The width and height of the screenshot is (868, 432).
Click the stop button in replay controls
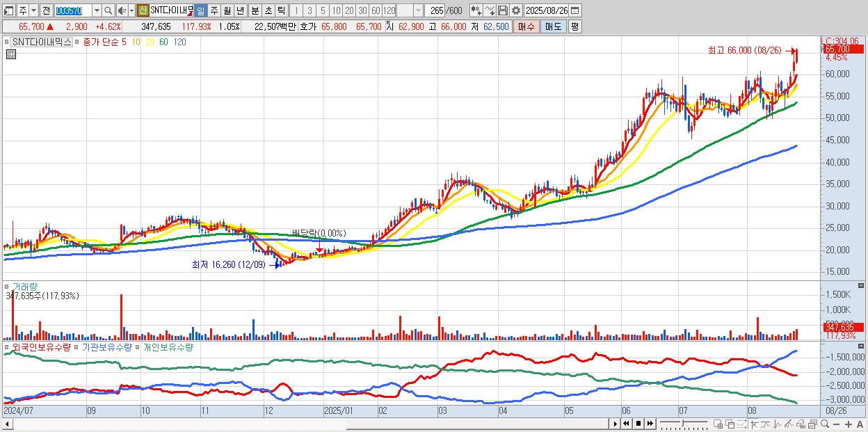pos(638,424)
